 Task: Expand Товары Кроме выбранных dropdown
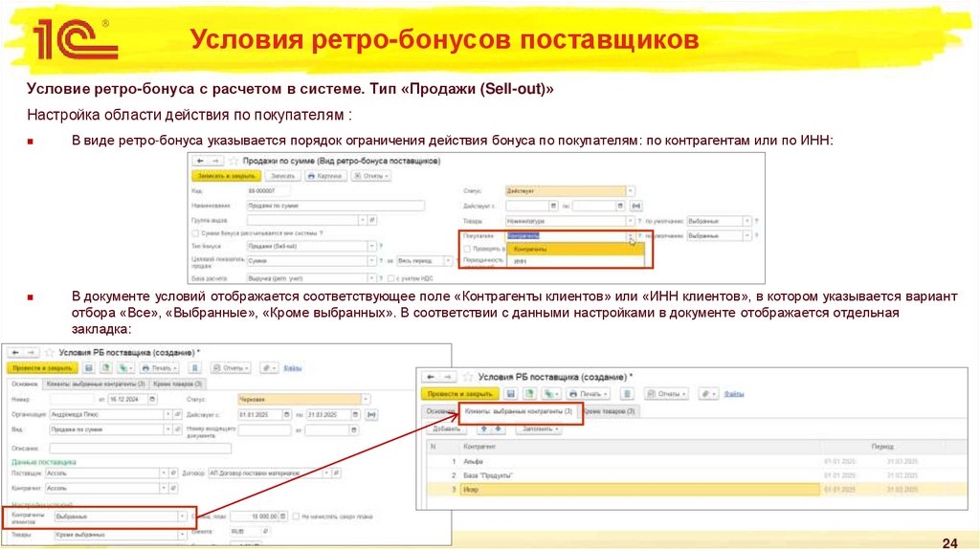pyautogui.click(x=182, y=535)
